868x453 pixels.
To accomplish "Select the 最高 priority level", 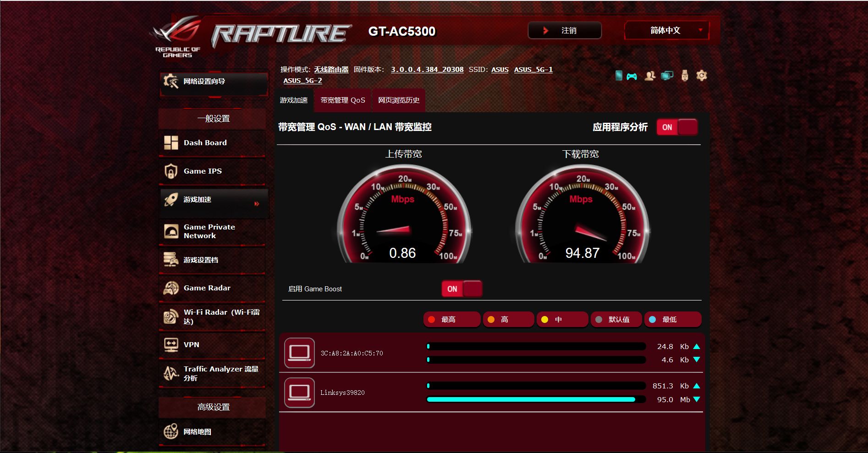I will click(451, 320).
